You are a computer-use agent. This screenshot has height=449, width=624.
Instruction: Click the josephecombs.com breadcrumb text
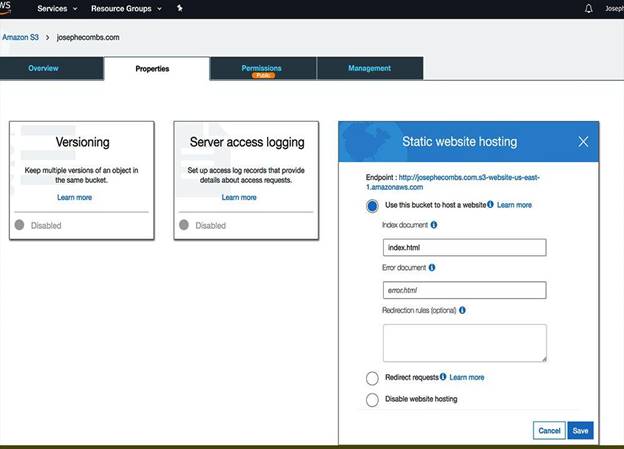(88, 37)
